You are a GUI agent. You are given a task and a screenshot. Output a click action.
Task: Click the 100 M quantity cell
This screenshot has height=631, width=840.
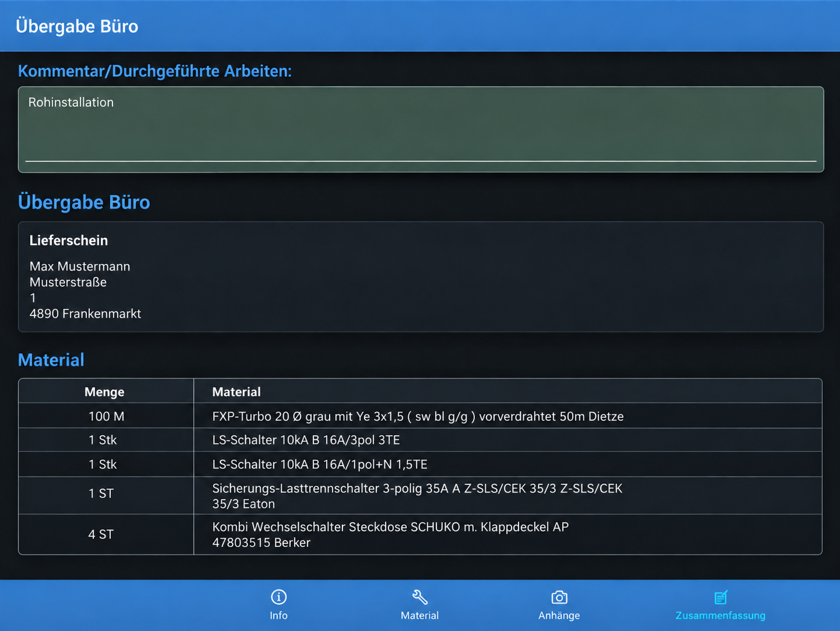click(x=106, y=416)
